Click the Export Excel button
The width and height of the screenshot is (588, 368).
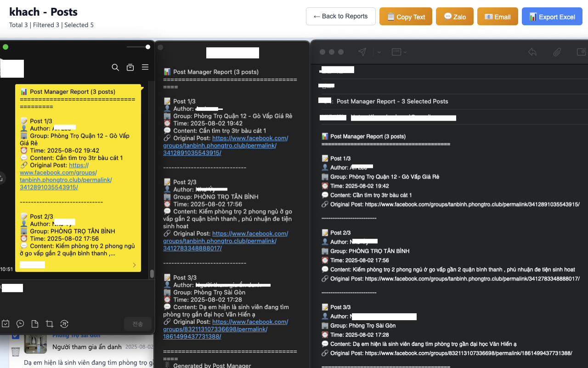(x=552, y=17)
